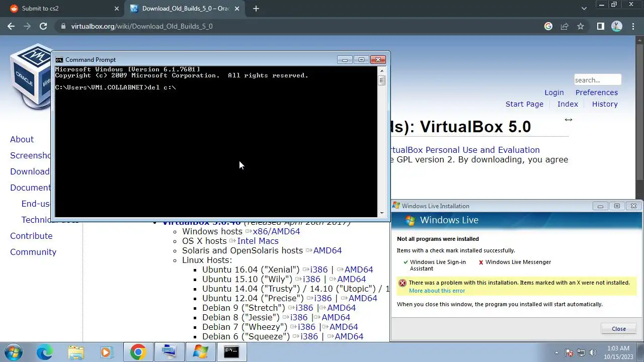Bookmark this page with the star icon
Image resolution: width=644 pixels, height=362 pixels.
coord(581,26)
